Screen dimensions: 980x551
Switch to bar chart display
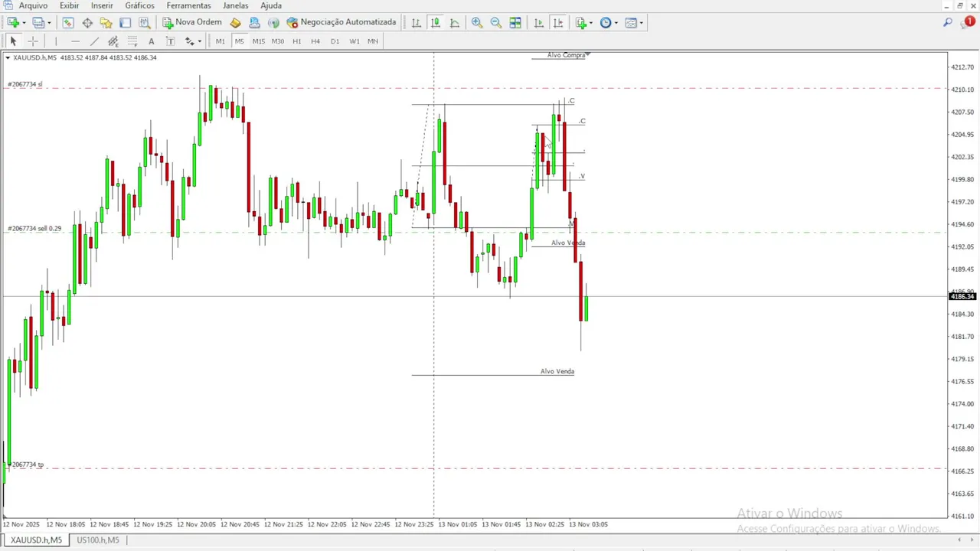coord(416,23)
